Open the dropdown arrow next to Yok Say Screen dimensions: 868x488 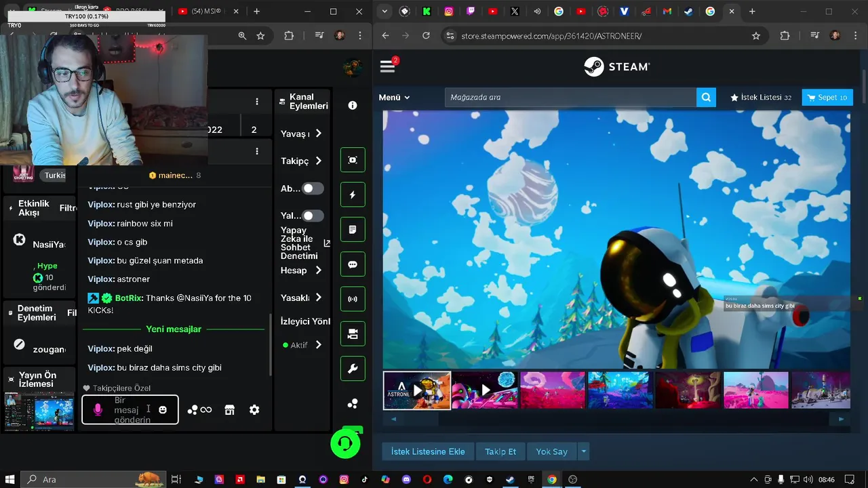point(584,451)
